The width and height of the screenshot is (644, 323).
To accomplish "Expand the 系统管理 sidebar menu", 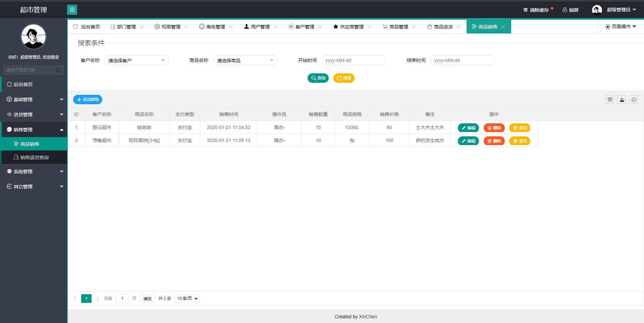I will [x=34, y=172].
